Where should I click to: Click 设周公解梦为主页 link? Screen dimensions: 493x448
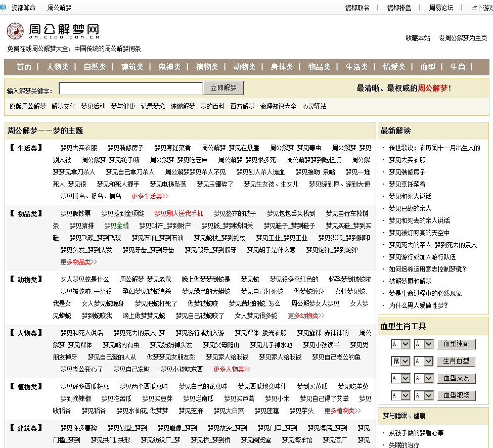[x=463, y=38]
